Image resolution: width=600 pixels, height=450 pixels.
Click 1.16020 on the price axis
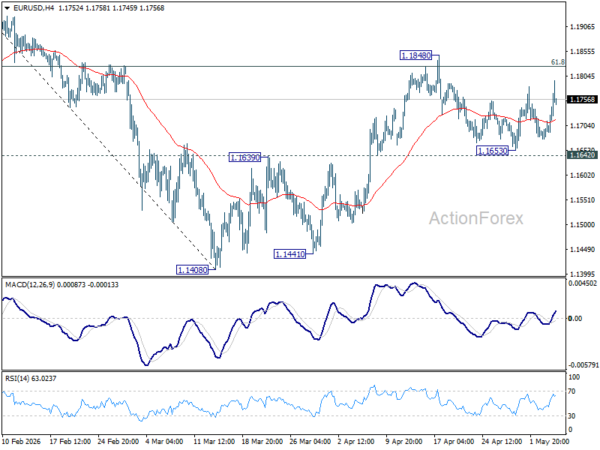pyautogui.click(x=582, y=175)
